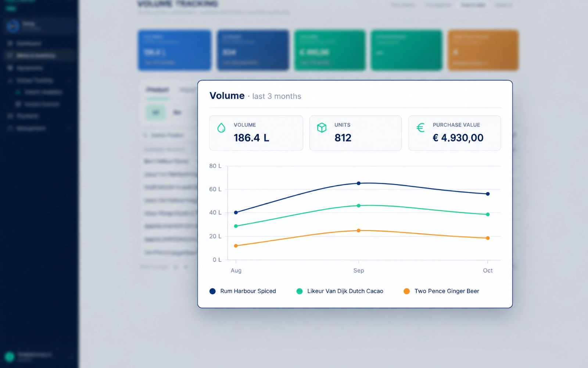The width and height of the screenshot is (588, 368).
Task: Click the 'last 3 months' subtitle
Action: [277, 96]
